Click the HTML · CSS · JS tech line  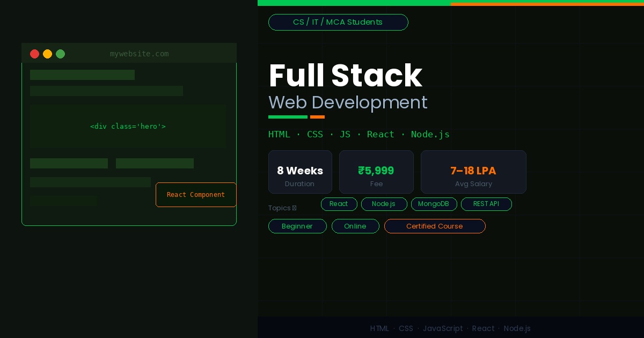point(359,134)
